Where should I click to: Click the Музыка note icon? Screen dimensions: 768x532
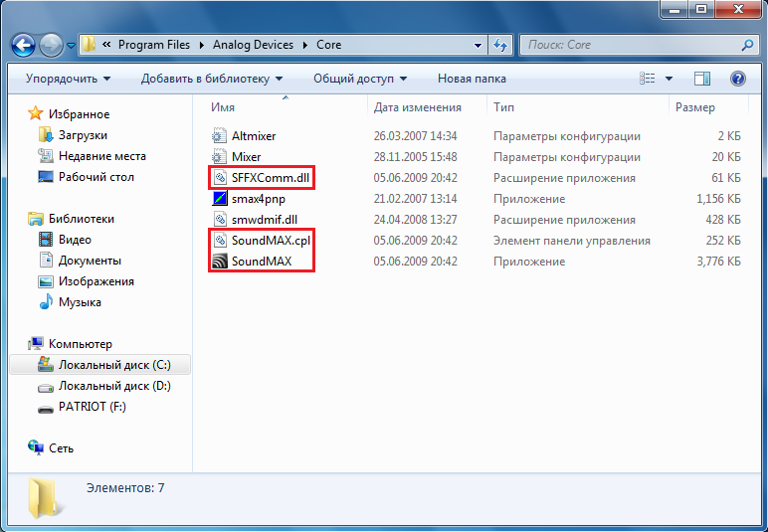tap(46, 302)
